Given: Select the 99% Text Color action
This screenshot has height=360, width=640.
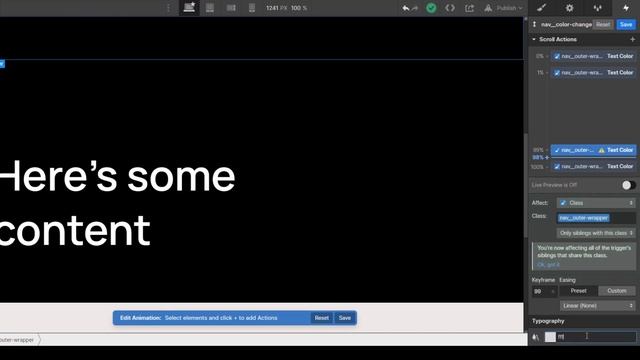Looking at the screenshot, I should coord(593,150).
